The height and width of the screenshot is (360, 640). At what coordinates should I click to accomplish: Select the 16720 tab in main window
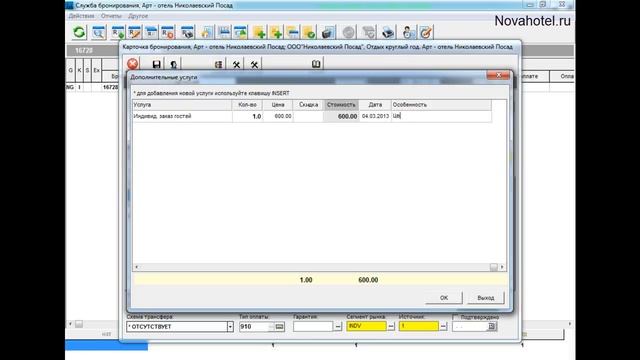[84, 50]
